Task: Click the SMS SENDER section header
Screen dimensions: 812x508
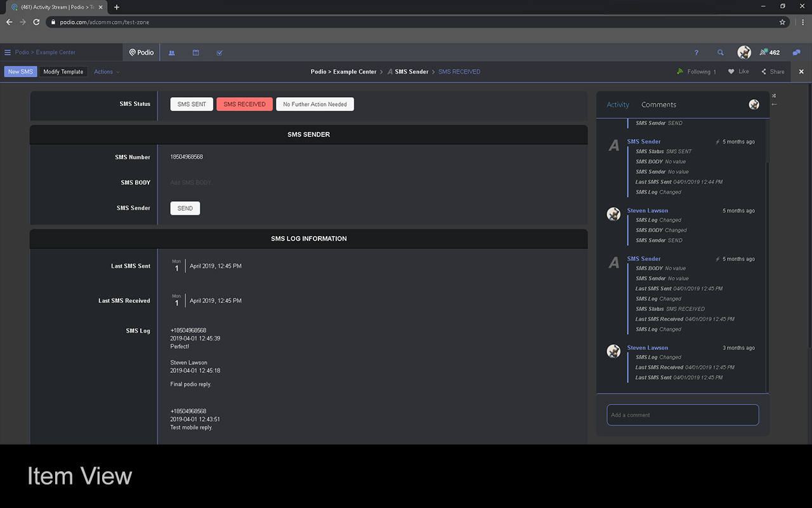Action: pyautogui.click(x=309, y=135)
